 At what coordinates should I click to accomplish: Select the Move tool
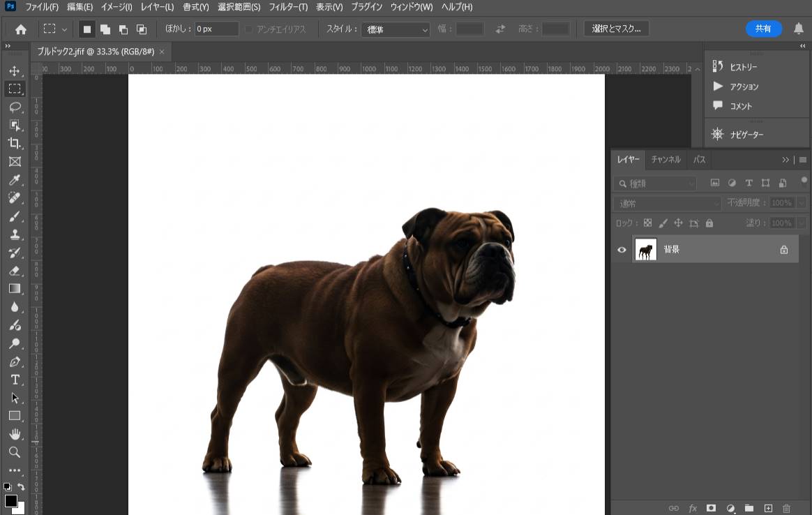pyautogui.click(x=15, y=71)
